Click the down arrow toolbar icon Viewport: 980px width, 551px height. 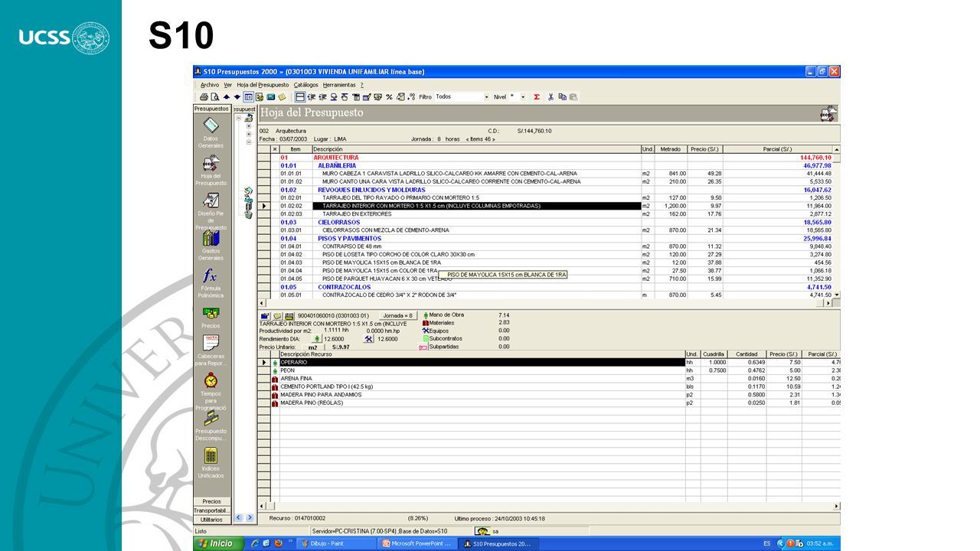point(237,97)
